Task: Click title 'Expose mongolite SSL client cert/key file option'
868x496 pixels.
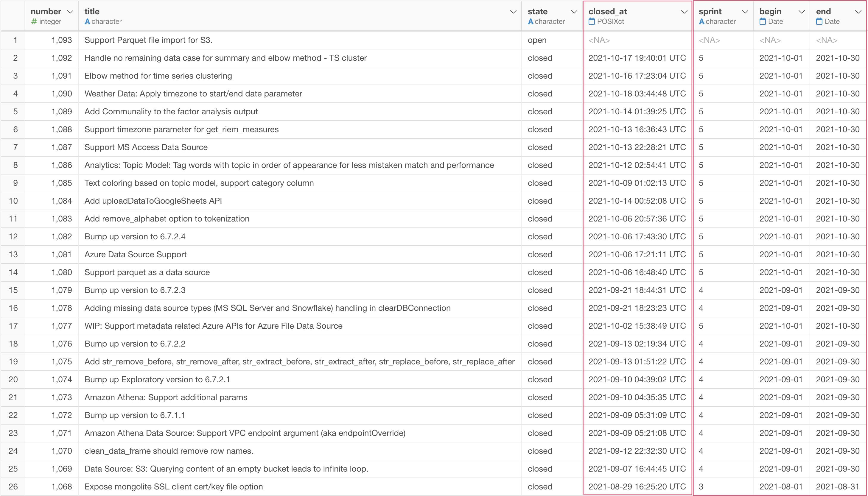Action: pos(173,487)
